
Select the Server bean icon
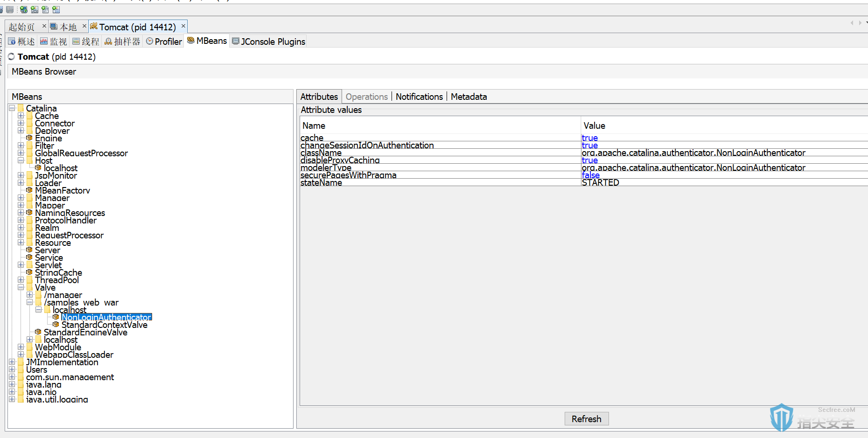[29, 250]
